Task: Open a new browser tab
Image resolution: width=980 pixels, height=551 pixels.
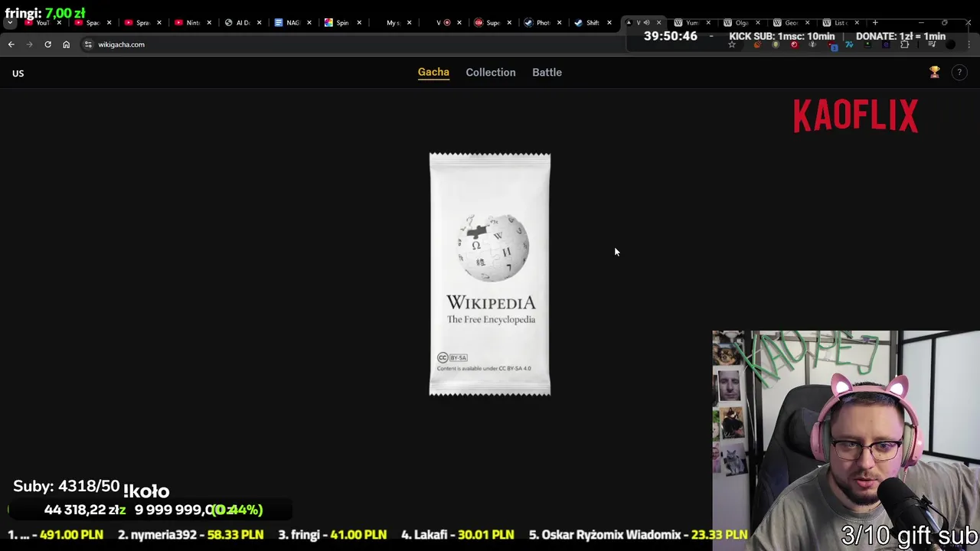Action: pyautogui.click(x=875, y=23)
